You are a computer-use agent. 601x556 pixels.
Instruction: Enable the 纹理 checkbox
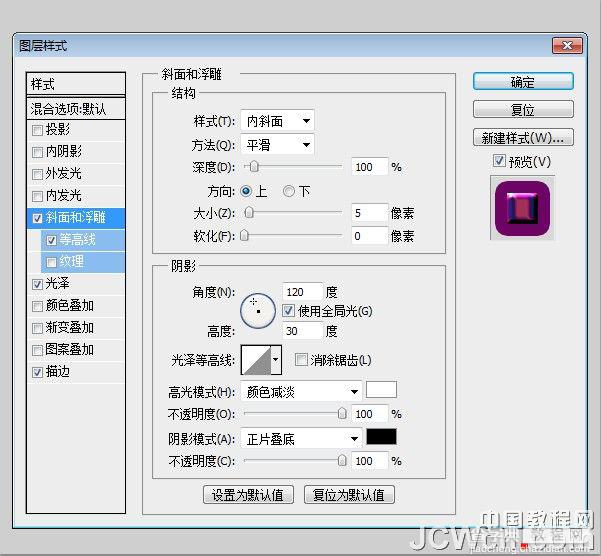[x=51, y=262]
